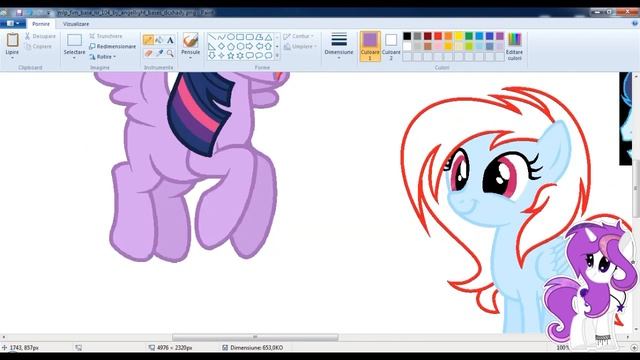The width and height of the screenshot is (640, 360).
Task: Select the Magnifier tool
Action: point(170,53)
